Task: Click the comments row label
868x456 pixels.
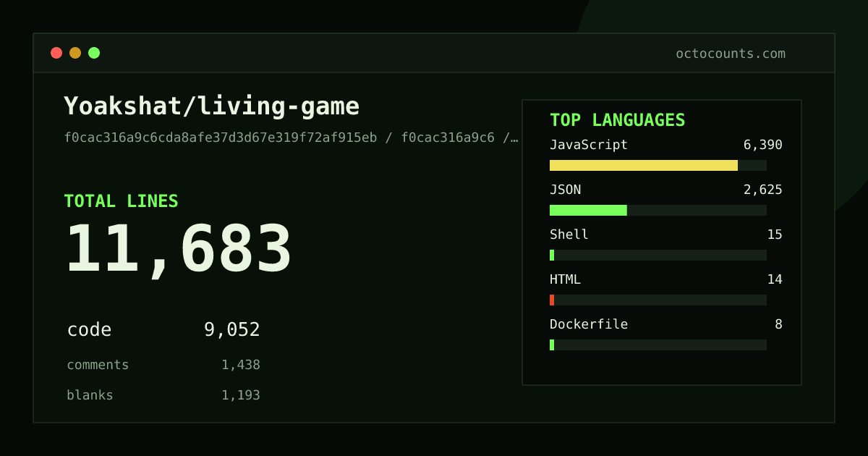Action: 98,365
